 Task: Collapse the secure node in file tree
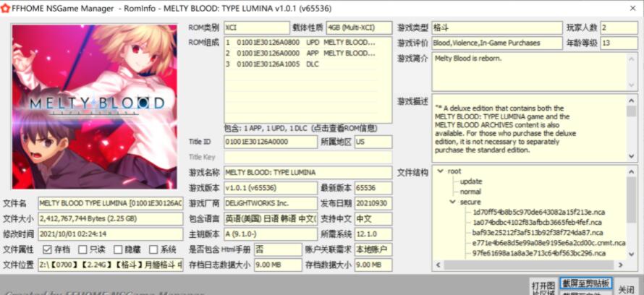[x=452, y=202]
